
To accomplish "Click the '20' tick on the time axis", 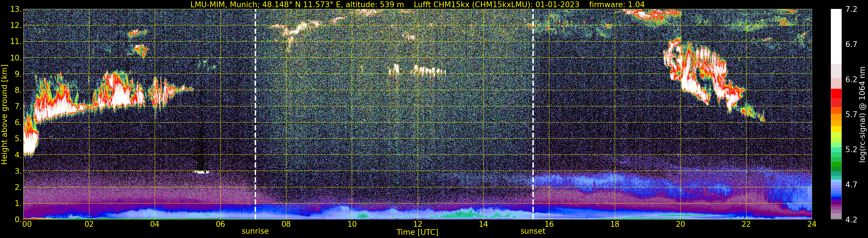I will [x=680, y=224].
